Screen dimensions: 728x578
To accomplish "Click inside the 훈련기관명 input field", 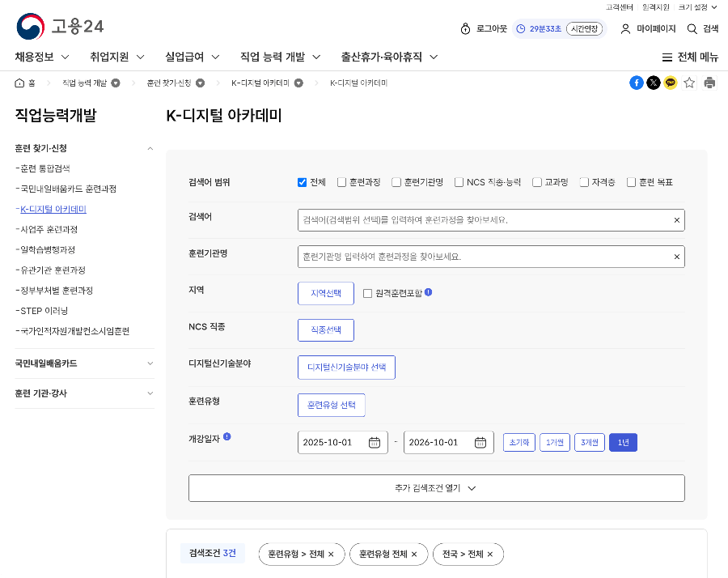I will 485,256.
